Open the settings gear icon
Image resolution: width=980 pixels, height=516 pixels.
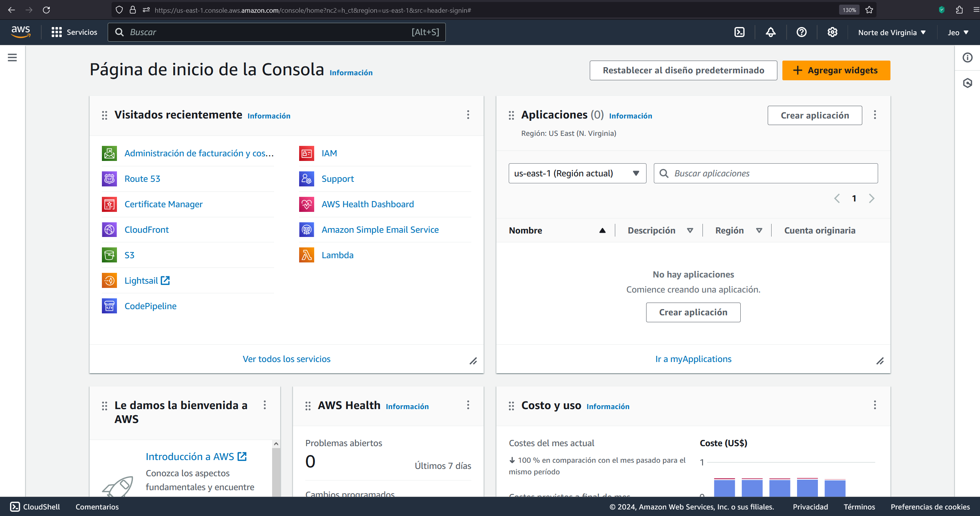pyautogui.click(x=832, y=32)
